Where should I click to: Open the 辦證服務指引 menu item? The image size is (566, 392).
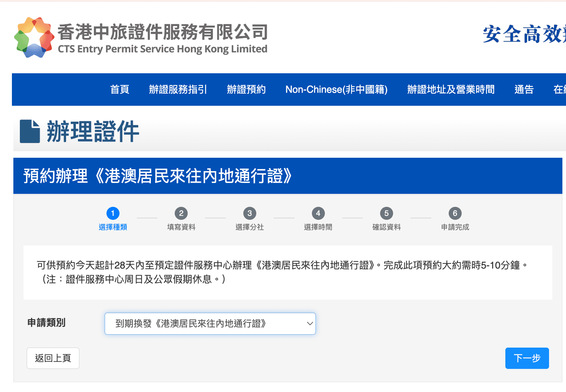coord(178,90)
